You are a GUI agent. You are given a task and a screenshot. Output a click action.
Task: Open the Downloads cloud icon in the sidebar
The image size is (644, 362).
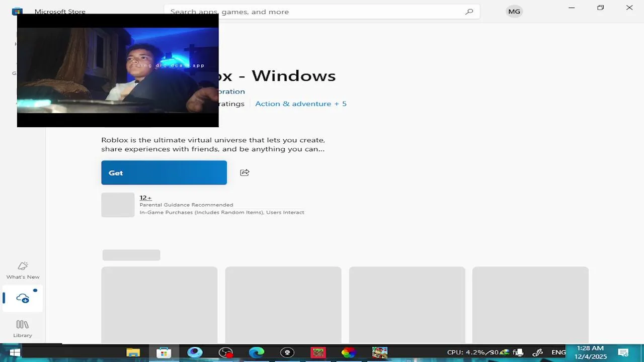point(23,298)
